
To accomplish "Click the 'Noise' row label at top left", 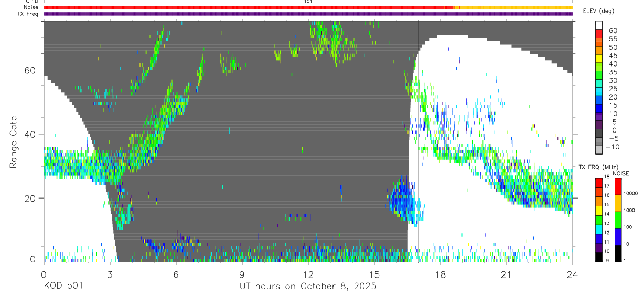I will click(31, 7).
